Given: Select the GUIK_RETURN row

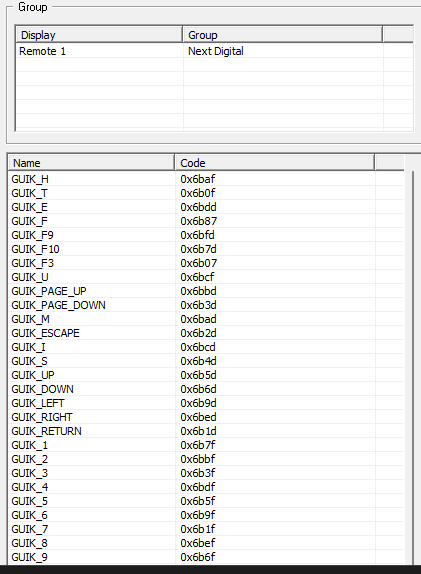Looking at the screenshot, I should point(206,431).
